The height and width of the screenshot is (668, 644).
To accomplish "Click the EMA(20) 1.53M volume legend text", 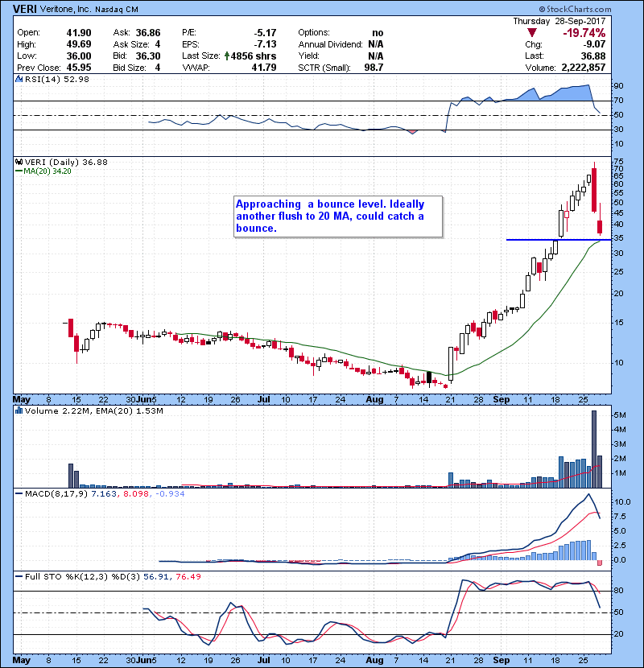I will click(130, 410).
